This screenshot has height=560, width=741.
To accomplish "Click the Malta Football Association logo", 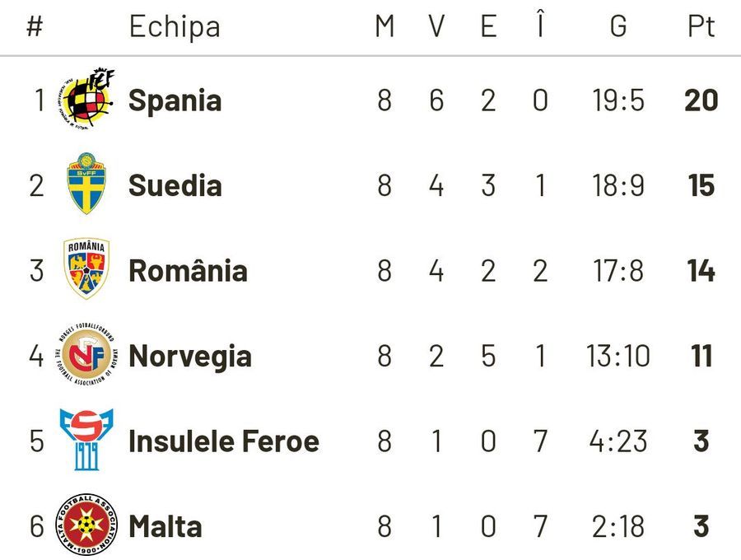I will (86, 525).
